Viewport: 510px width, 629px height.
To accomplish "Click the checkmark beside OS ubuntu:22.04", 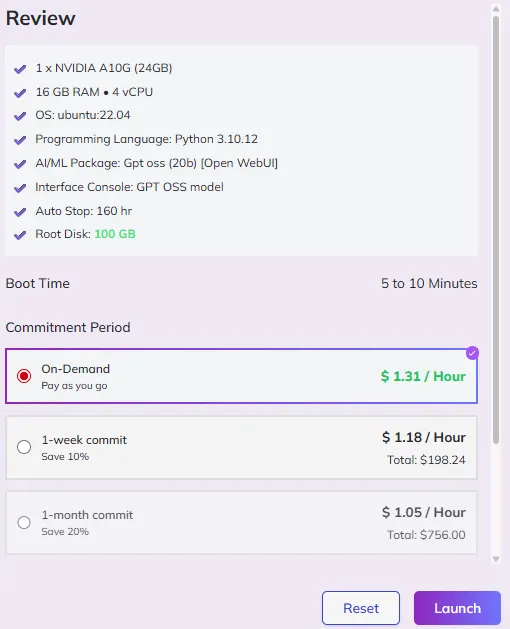I will coord(20,116).
